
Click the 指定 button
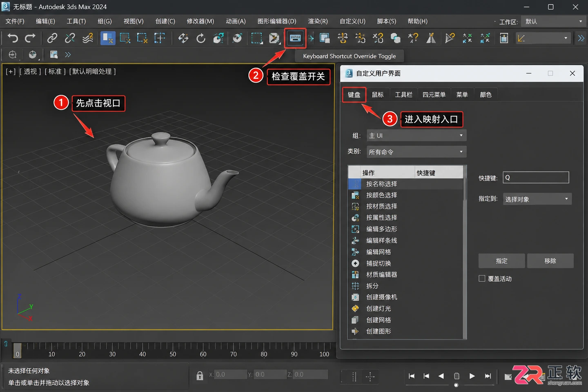(x=502, y=261)
